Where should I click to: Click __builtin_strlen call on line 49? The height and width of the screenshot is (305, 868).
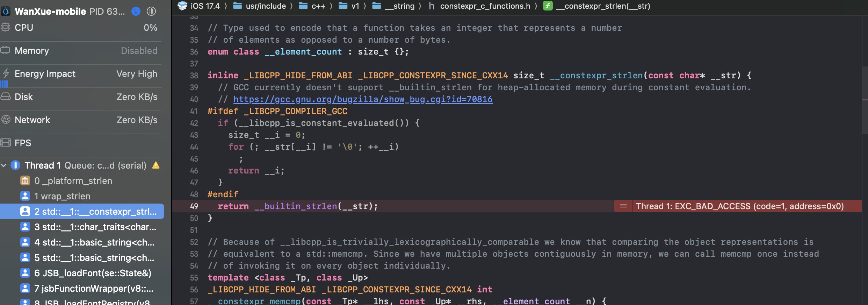pyautogui.click(x=296, y=206)
